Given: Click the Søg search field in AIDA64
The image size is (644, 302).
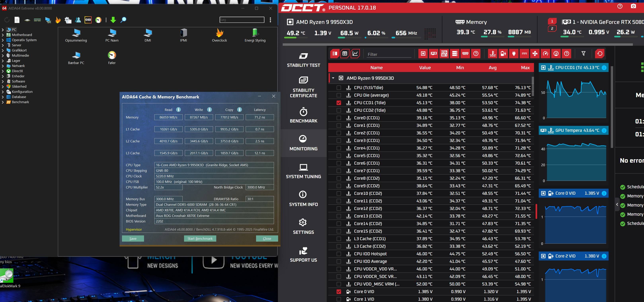Looking at the screenshot, I should (x=242, y=20).
